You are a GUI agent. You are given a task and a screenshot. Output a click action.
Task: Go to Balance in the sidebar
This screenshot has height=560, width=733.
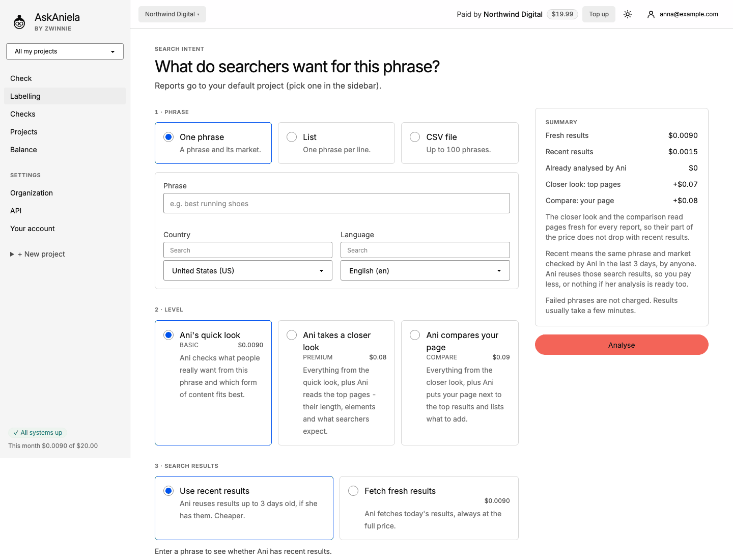pos(65,150)
